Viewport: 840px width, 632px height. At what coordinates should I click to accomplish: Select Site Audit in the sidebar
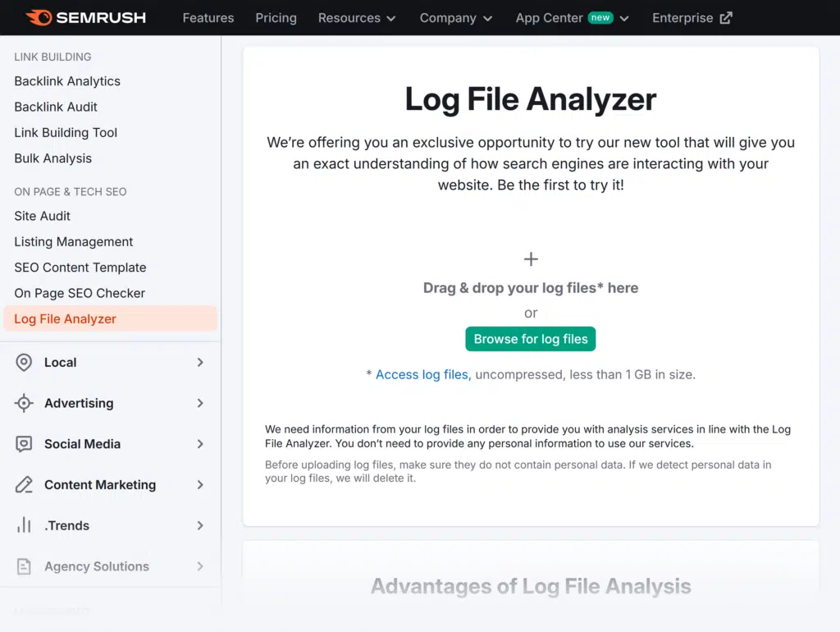pyautogui.click(x=43, y=216)
